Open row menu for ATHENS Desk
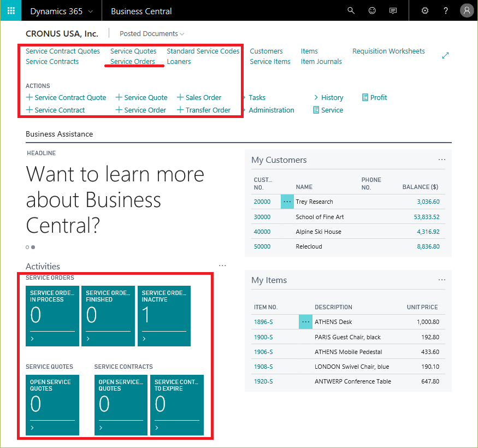478x448 pixels. coord(305,322)
